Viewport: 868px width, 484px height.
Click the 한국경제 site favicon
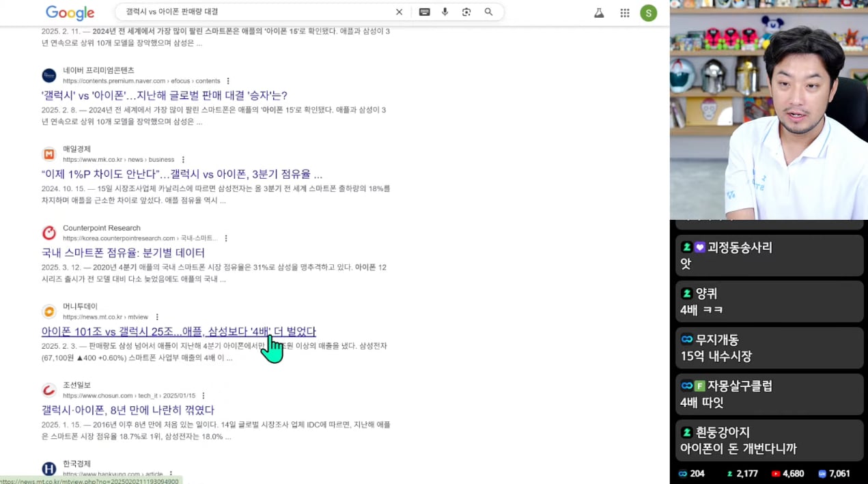(x=49, y=469)
